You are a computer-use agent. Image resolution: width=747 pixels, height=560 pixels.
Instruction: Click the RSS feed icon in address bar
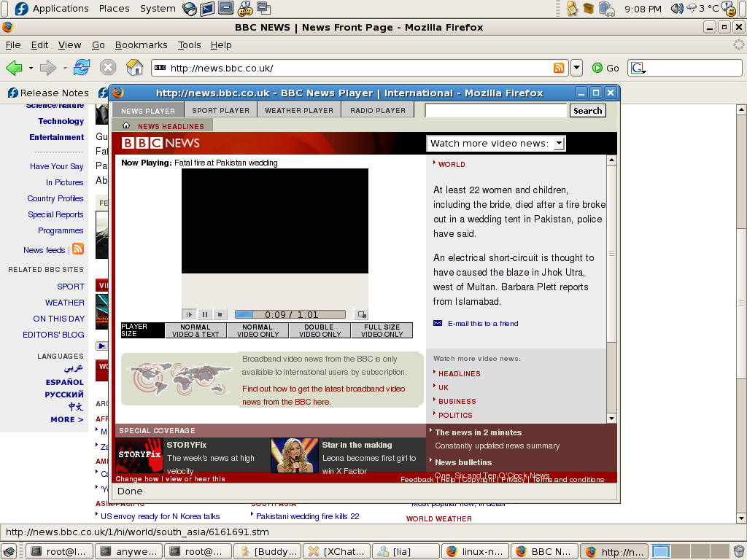[x=559, y=68]
